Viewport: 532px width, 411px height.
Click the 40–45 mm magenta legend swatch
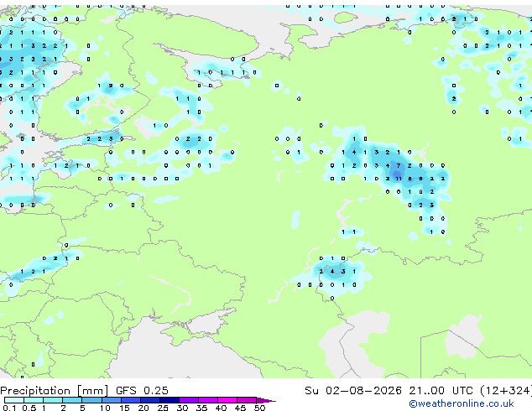(x=227, y=400)
